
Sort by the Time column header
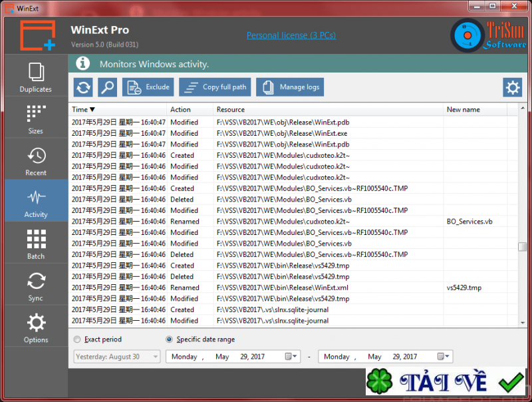[118, 109]
